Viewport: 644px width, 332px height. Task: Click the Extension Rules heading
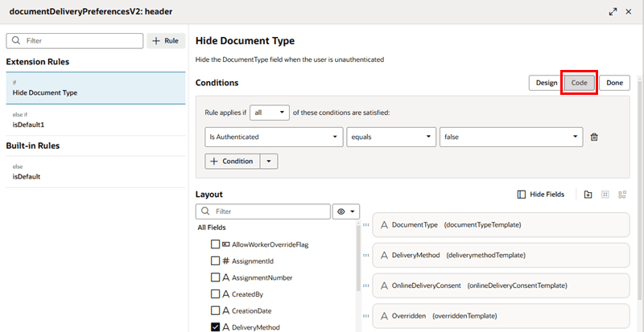pos(38,62)
